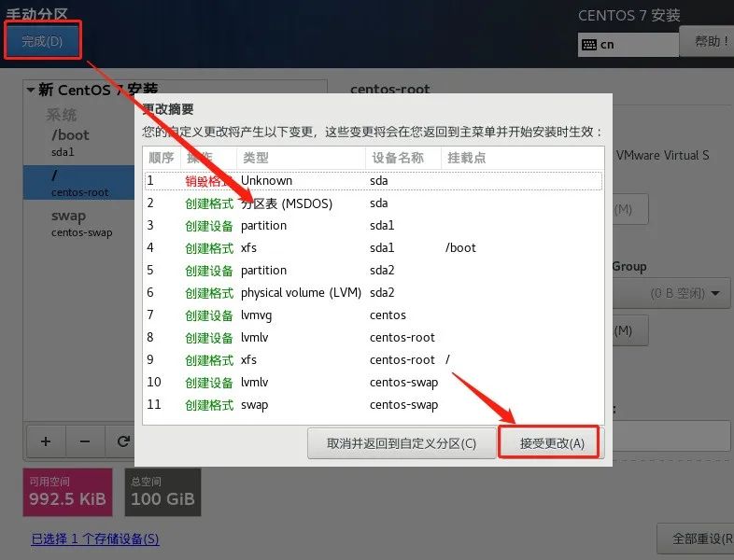Accept changes with 接受更改(A) button
Image resolution: width=734 pixels, height=560 pixels.
[552, 443]
